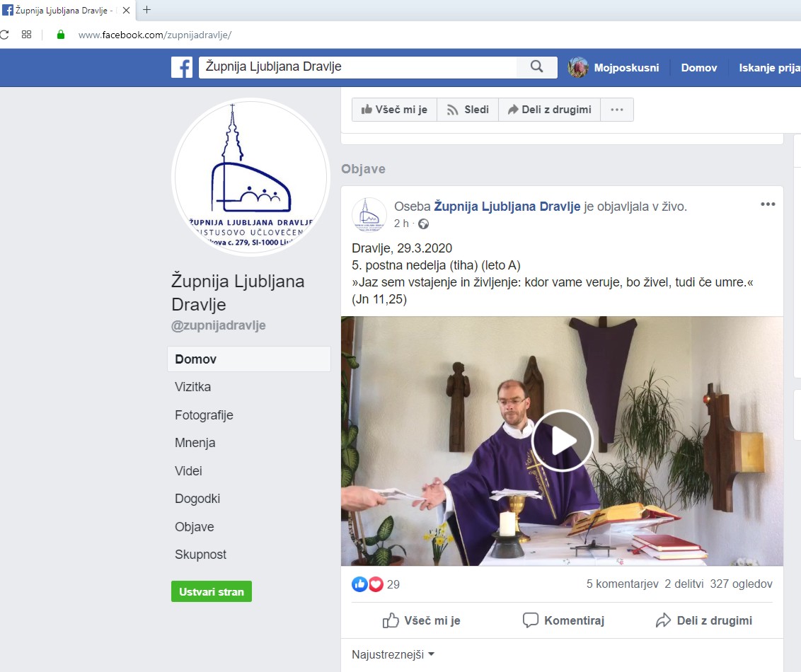Open the Fotografije section in sidebar
801x672 pixels.
[x=204, y=415]
